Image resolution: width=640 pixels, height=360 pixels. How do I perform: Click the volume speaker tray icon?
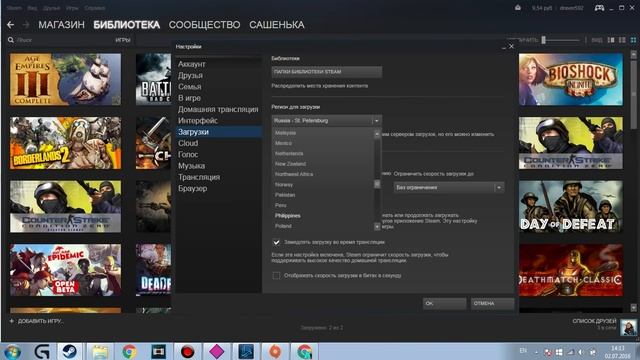coord(581,352)
